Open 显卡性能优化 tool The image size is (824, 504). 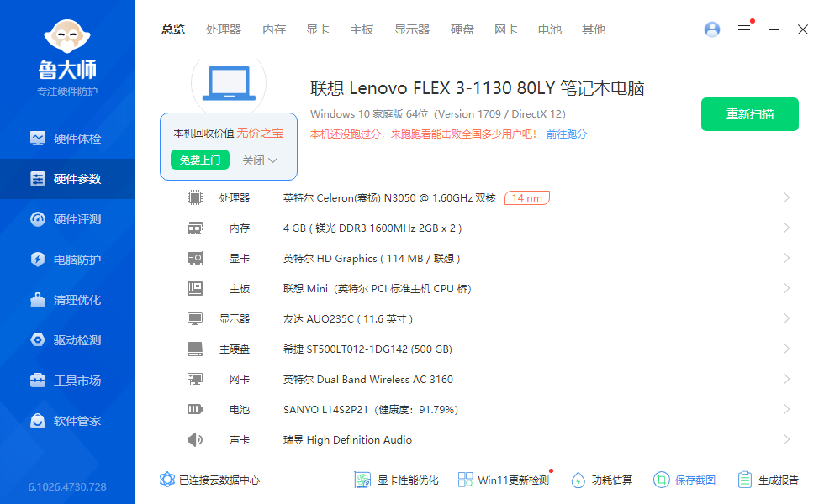pyautogui.click(x=396, y=480)
